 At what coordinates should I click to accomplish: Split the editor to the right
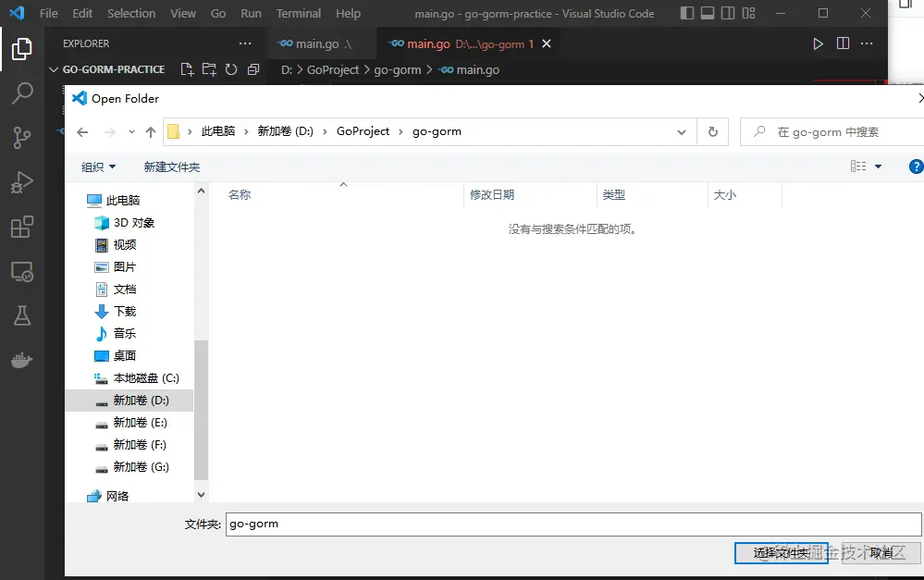[843, 43]
